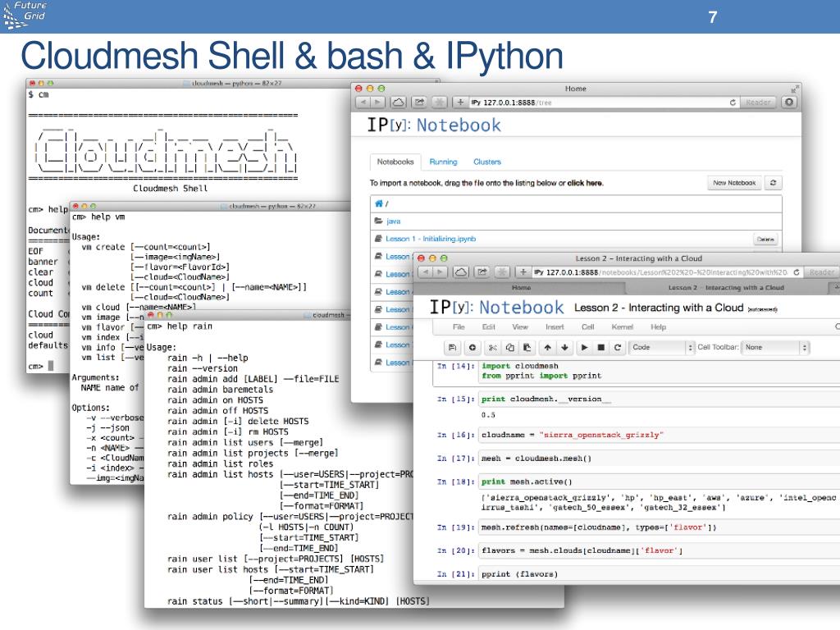Click the share icon in the Lesson 2 window

(482, 272)
